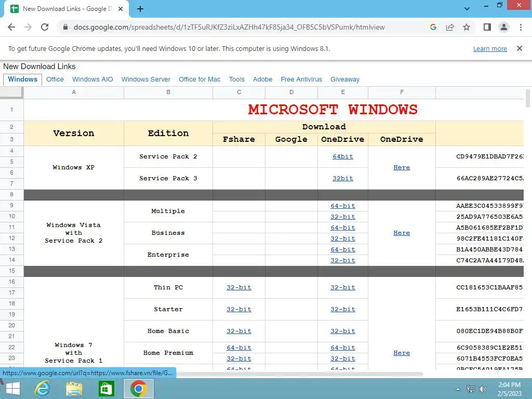Screen dimensions: 532x399
Task: Click the volume speaker tray icon
Action: 483,389
